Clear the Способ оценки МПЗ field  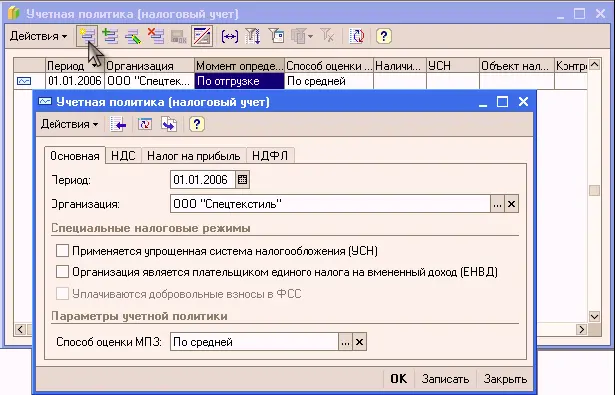point(359,342)
